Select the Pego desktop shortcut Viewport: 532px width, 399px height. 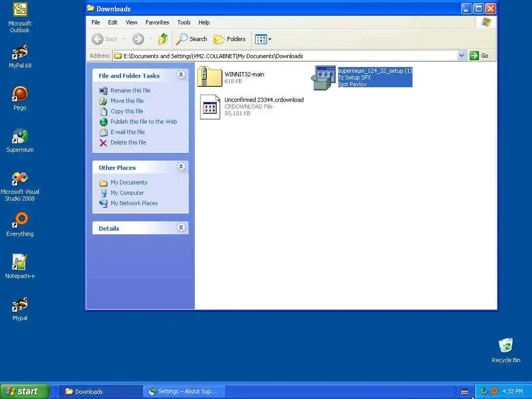(20, 98)
